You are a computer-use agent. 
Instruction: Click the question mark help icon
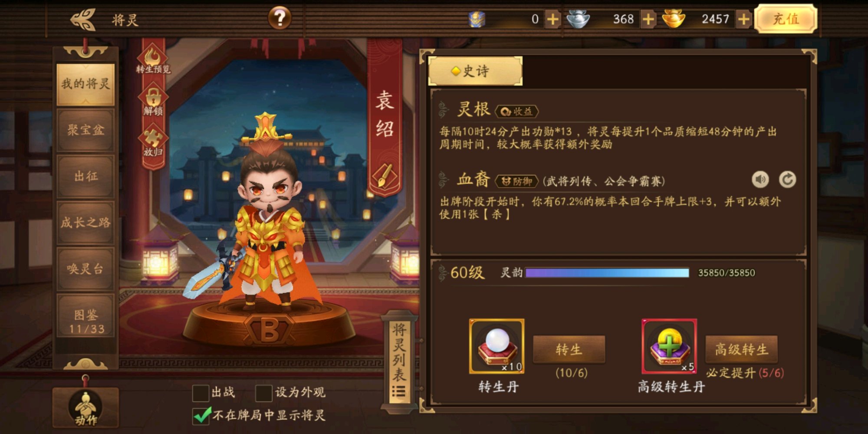click(x=280, y=18)
